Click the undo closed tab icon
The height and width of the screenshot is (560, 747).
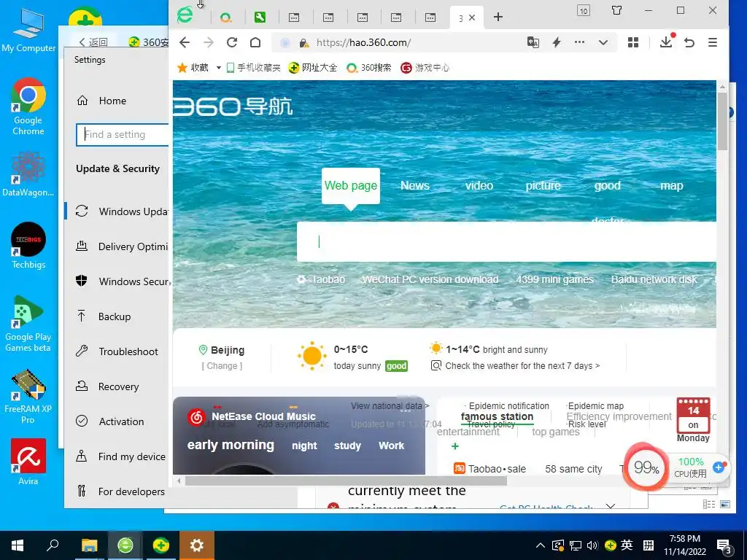coord(689,42)
